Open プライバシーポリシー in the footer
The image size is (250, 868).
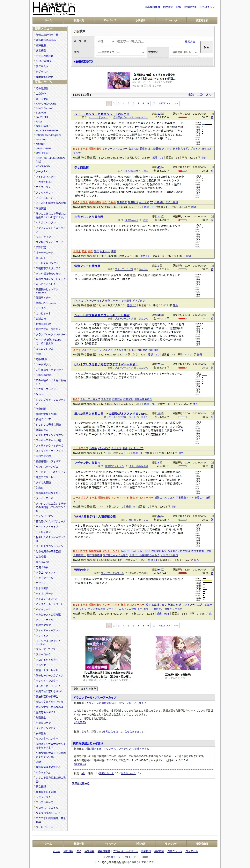click(x=126, y=851)
